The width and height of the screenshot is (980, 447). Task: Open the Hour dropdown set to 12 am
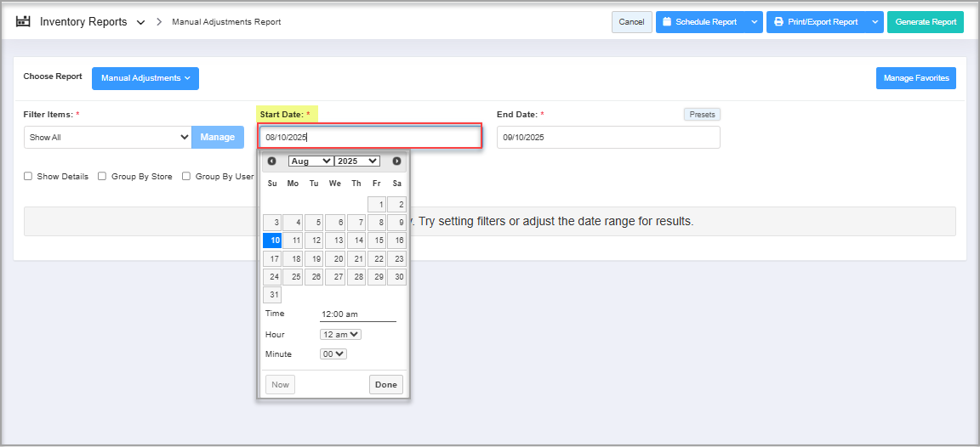point(340,335)
